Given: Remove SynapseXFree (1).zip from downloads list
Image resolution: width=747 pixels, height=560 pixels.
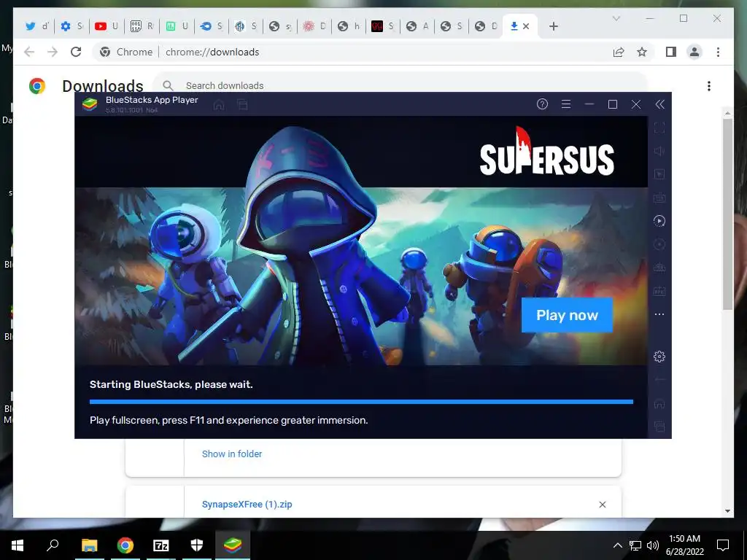Looking at the screenshot, I should click(603, 505).
